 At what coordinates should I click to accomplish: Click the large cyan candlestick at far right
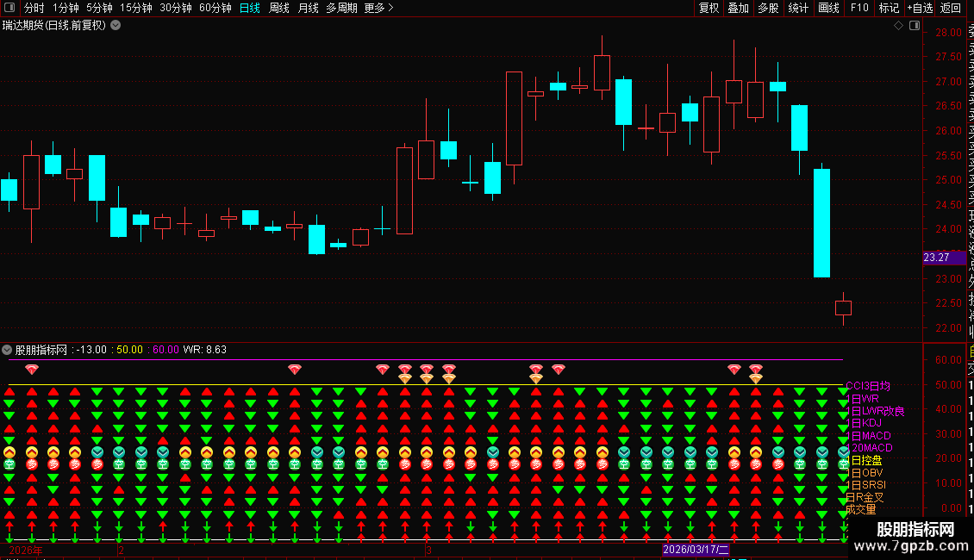click(x=821, y=223)
